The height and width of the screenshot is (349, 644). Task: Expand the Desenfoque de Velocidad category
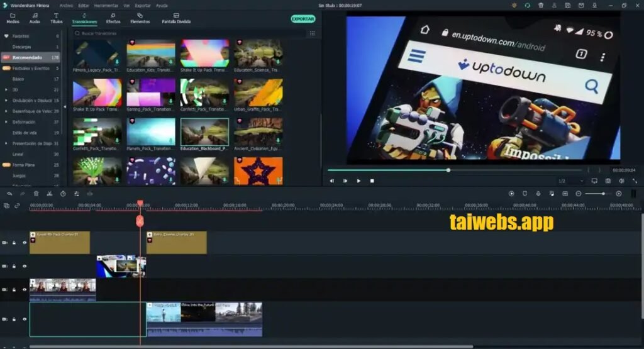[x=6, y=111]
